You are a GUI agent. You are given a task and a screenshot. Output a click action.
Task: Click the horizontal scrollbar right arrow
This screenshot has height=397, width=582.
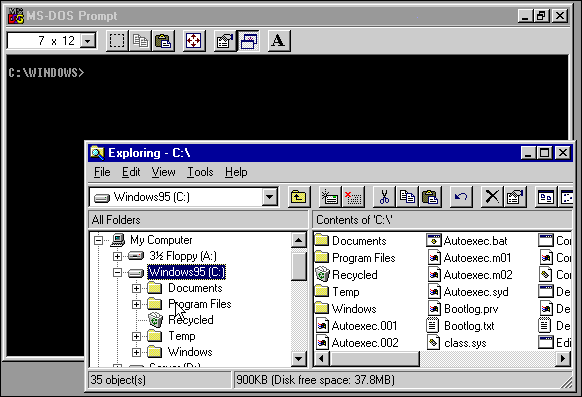click(x=563, y=359)
